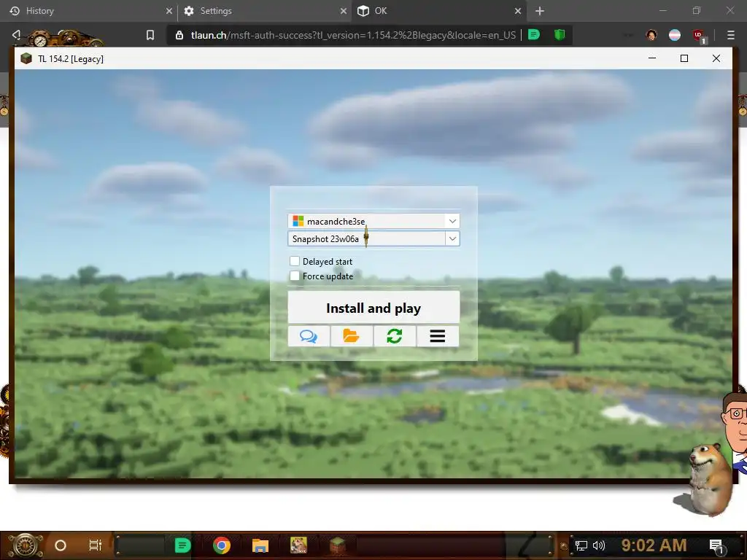Open the steampunk Start button on the taskbar
747x560 pixels.
click(x=25, y=545)
